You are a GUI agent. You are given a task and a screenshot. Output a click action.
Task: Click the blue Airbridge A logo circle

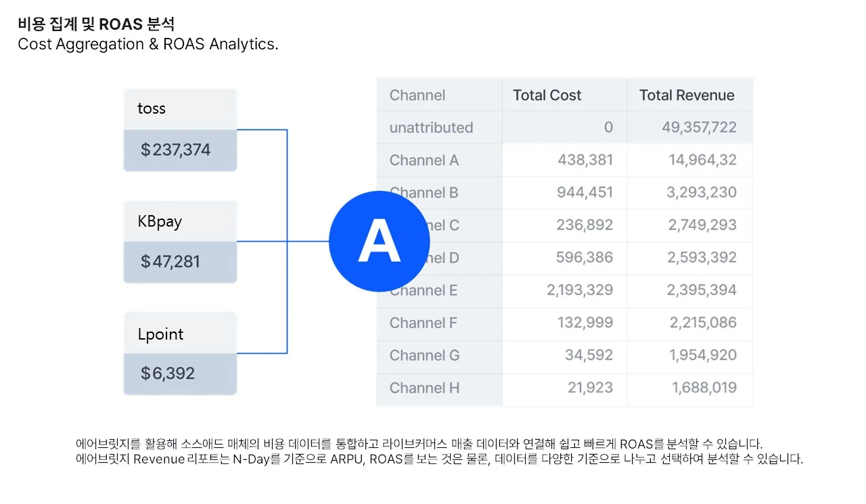pyautogui.click(x=379, y=242)
